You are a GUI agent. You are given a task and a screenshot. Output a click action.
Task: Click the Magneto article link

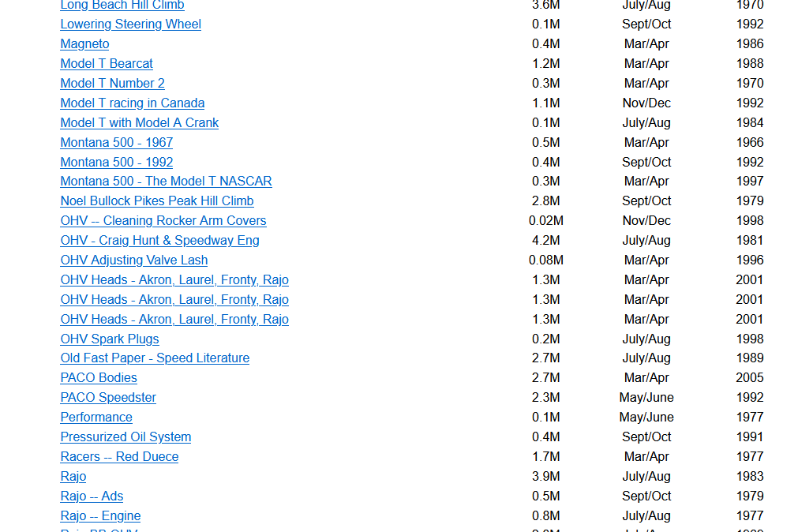point(84,44)
